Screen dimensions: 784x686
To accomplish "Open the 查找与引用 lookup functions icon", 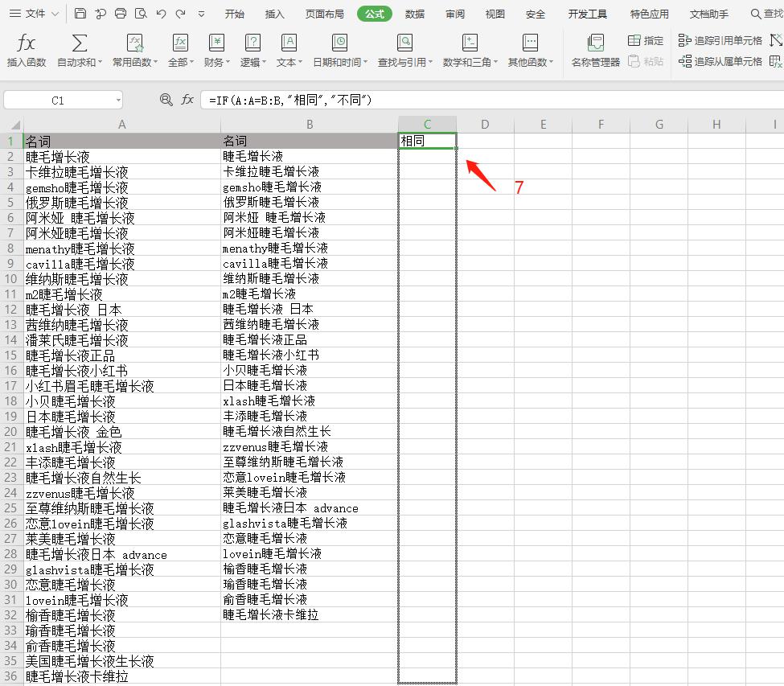I will 404,43.
